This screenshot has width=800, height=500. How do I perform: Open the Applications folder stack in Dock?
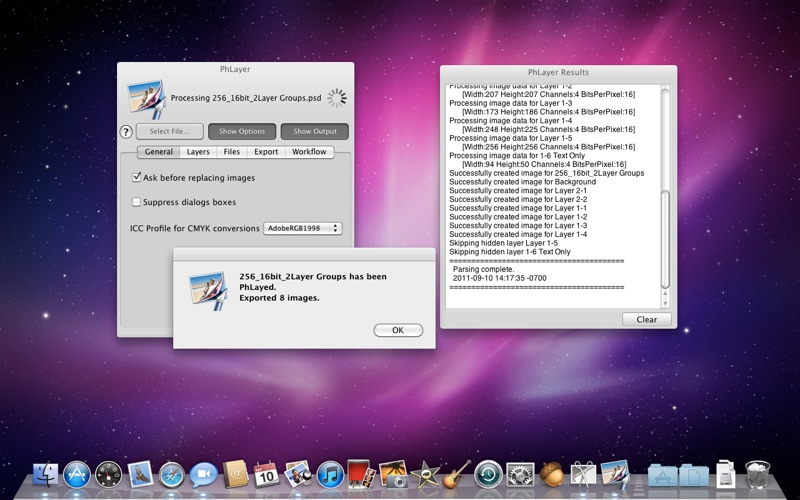click(662, 476)
